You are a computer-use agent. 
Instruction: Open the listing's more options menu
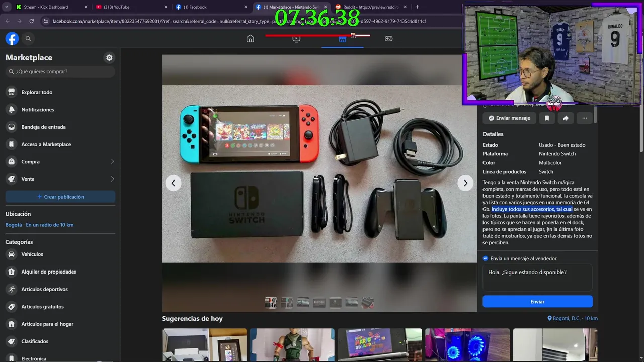(585, 118)
